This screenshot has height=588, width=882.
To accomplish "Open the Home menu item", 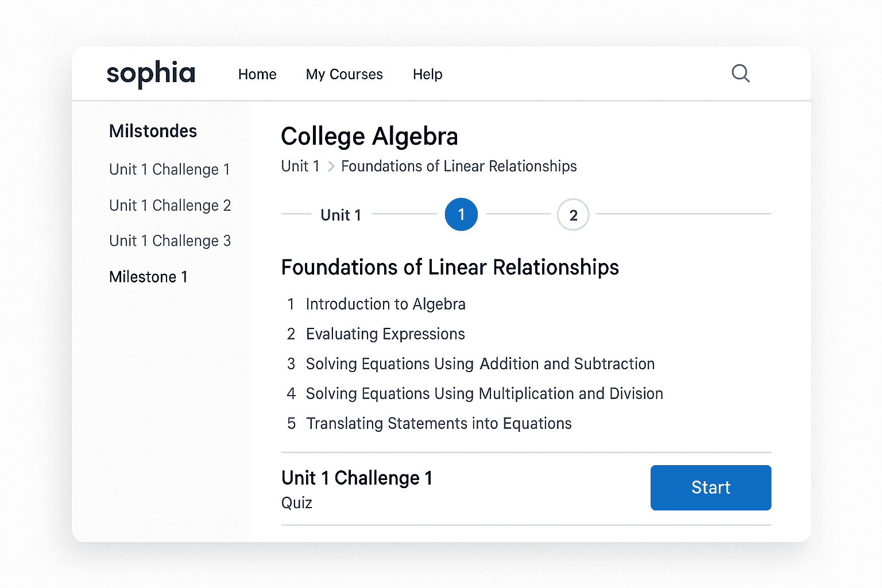I will point(257,74).
